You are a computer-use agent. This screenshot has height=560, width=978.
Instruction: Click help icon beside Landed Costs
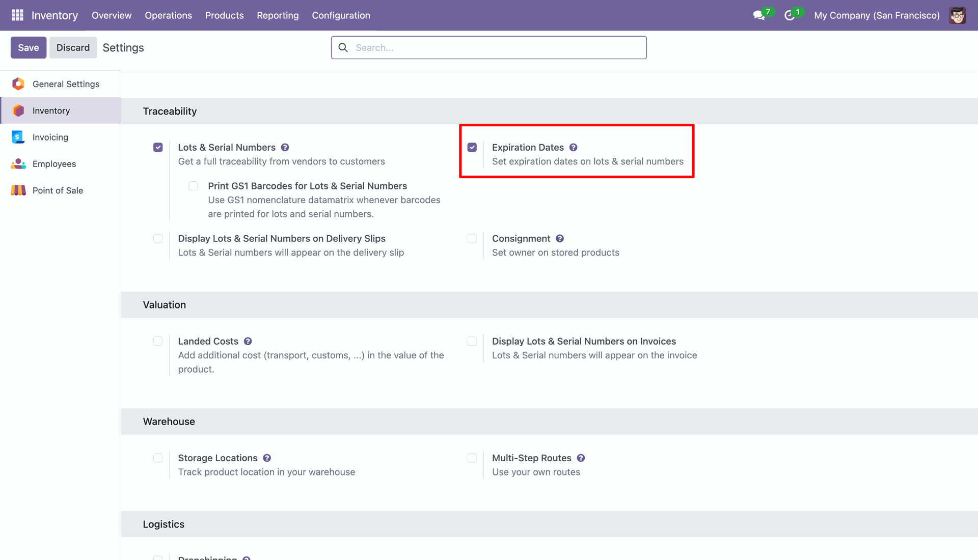click(x=248, y=341)
